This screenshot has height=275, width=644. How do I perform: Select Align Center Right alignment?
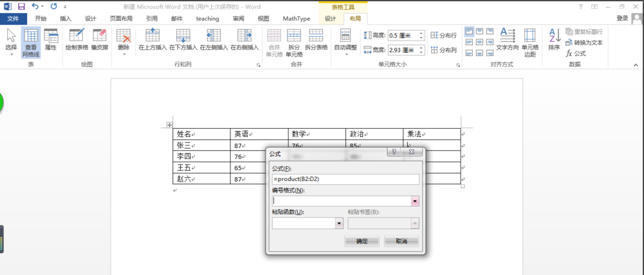click(490, 42)
